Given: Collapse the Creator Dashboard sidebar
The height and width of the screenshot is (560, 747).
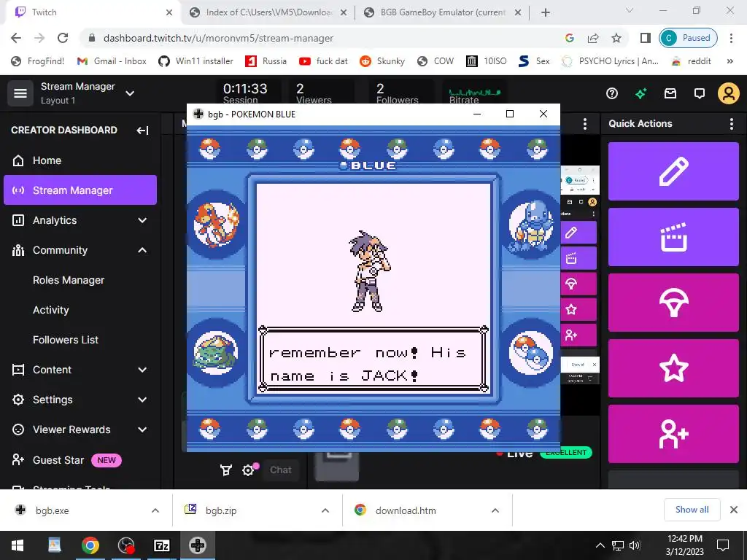Looking at the screenshot, I should coord(142,131).
